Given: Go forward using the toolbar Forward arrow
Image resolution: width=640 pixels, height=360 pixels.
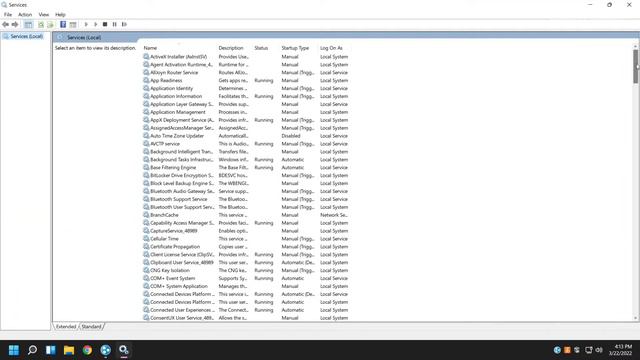Looking at the screenshot, I should (15, 24).
